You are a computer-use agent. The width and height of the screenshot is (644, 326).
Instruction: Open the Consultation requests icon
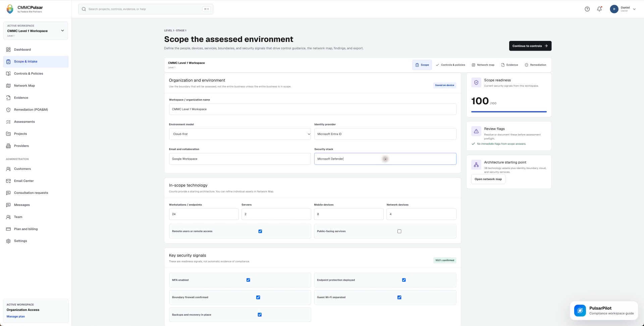pos(8,193)
